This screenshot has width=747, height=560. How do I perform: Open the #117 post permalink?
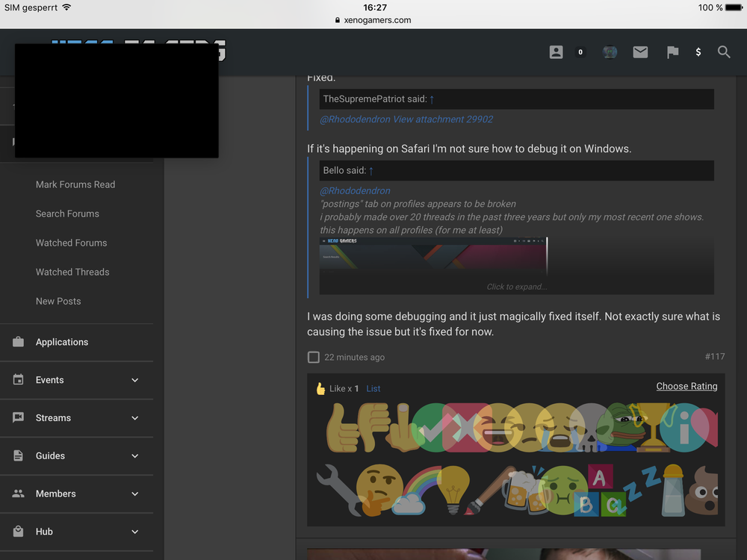pyautogui.click(x=715, y=357)
